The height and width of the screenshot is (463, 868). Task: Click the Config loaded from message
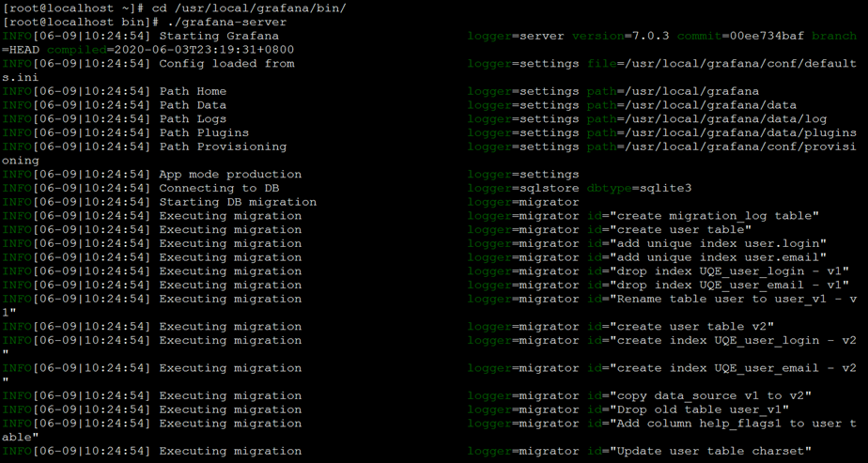227,64
